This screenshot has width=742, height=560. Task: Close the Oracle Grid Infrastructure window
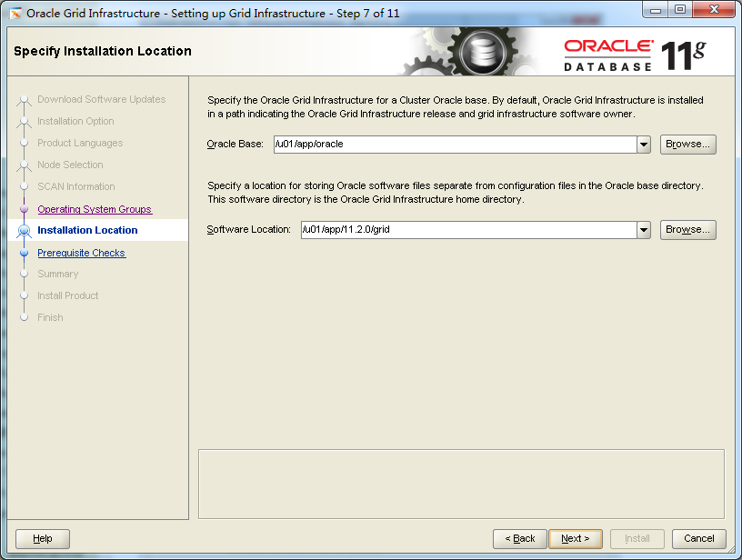point(714,10)
